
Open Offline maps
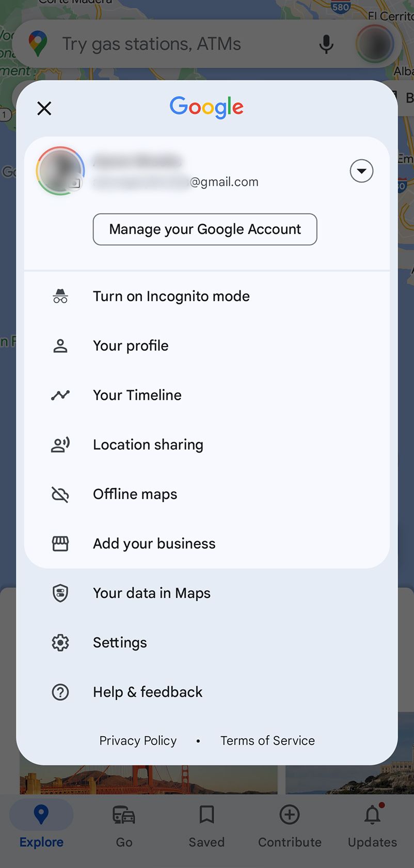click(x=135, y=494)
